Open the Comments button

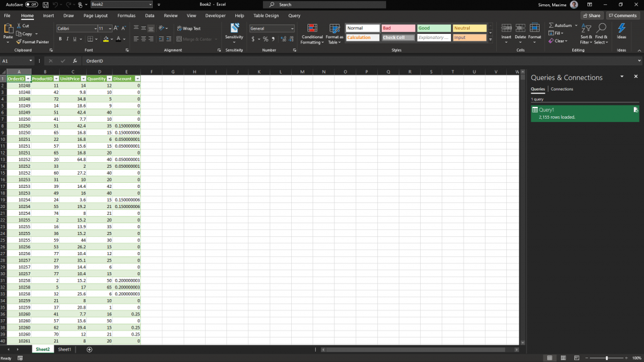623,16
